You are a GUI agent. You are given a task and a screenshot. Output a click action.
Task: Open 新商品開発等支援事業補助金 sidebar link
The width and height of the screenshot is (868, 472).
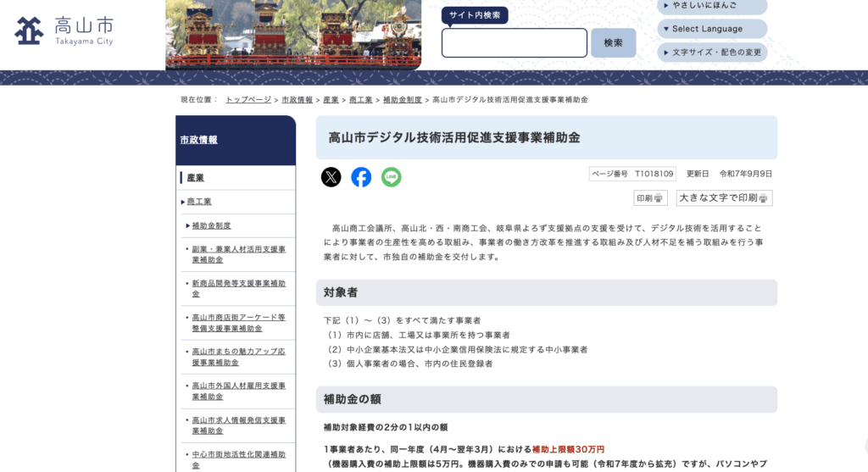[x=238, y=288]
